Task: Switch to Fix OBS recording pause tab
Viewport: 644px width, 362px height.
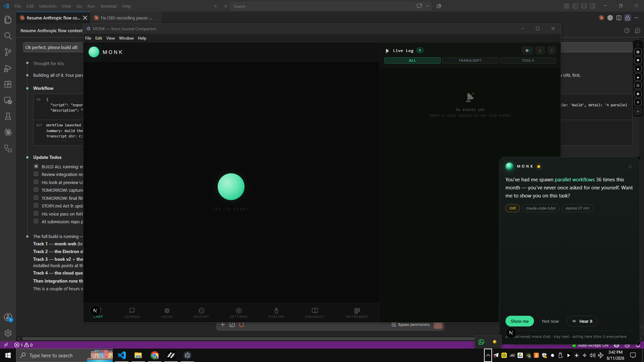Action: [x=126, y=18]
